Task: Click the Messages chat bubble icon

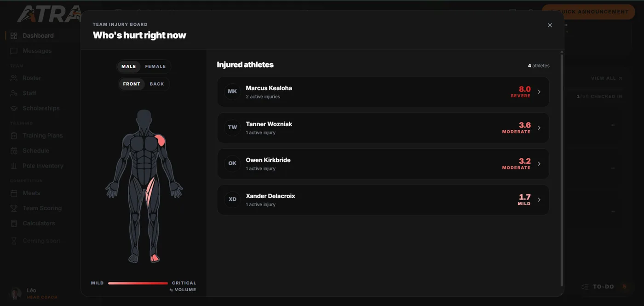Action: click(x=14, y=51)
